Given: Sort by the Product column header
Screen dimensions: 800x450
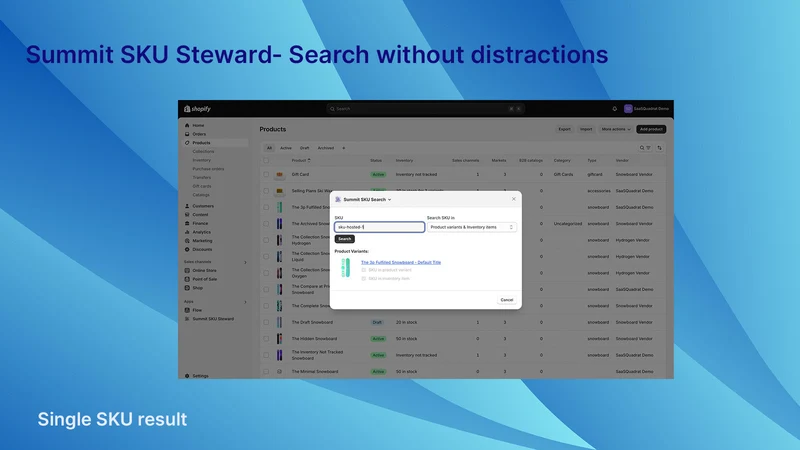Looking at the screenshot, I should point(301,160).
